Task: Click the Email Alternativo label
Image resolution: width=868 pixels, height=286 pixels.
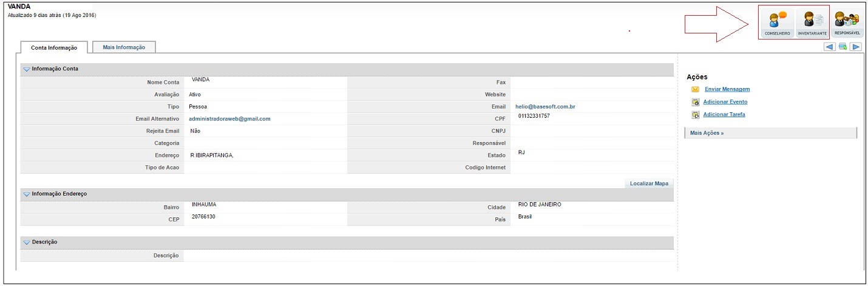Action: point(157,118)
